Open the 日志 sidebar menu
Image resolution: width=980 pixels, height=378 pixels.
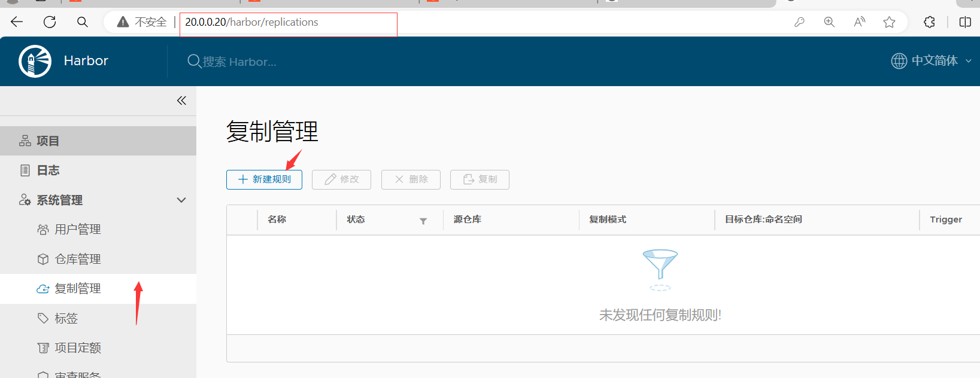click(x=98, y=170)
